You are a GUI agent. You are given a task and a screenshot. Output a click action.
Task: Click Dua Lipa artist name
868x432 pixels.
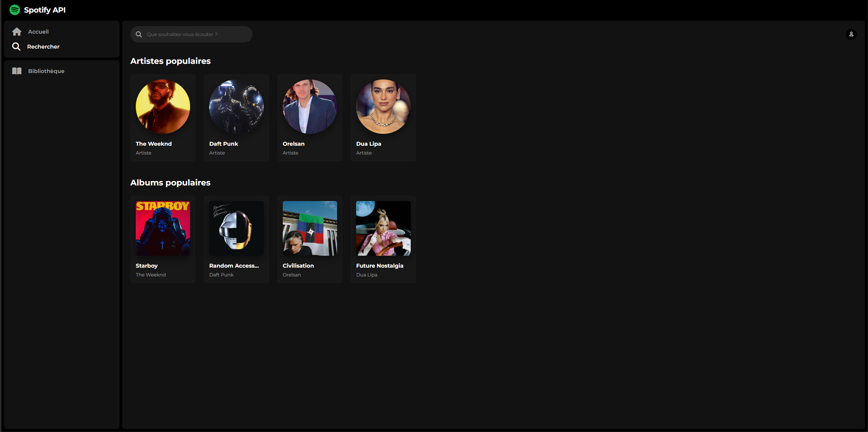[x=369, y=144]
